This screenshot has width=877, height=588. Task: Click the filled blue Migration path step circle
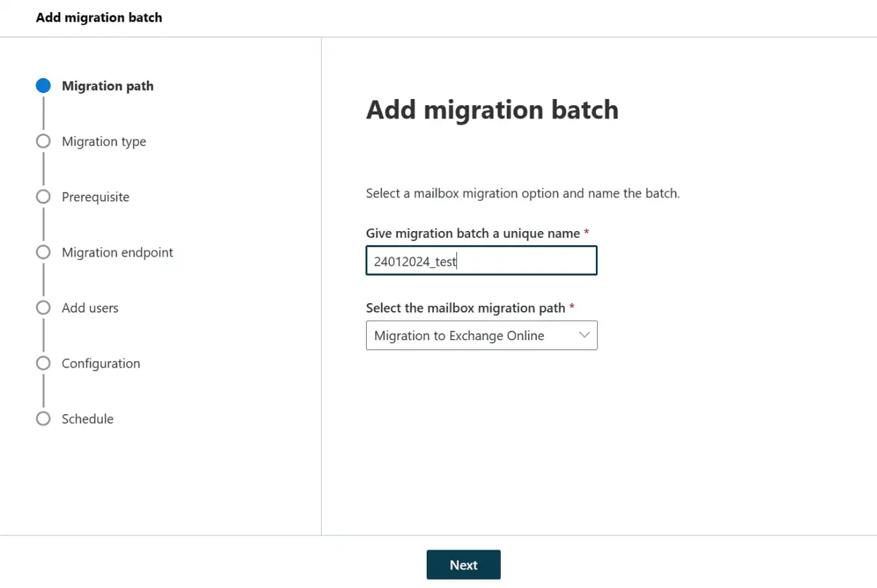[43, 86]
